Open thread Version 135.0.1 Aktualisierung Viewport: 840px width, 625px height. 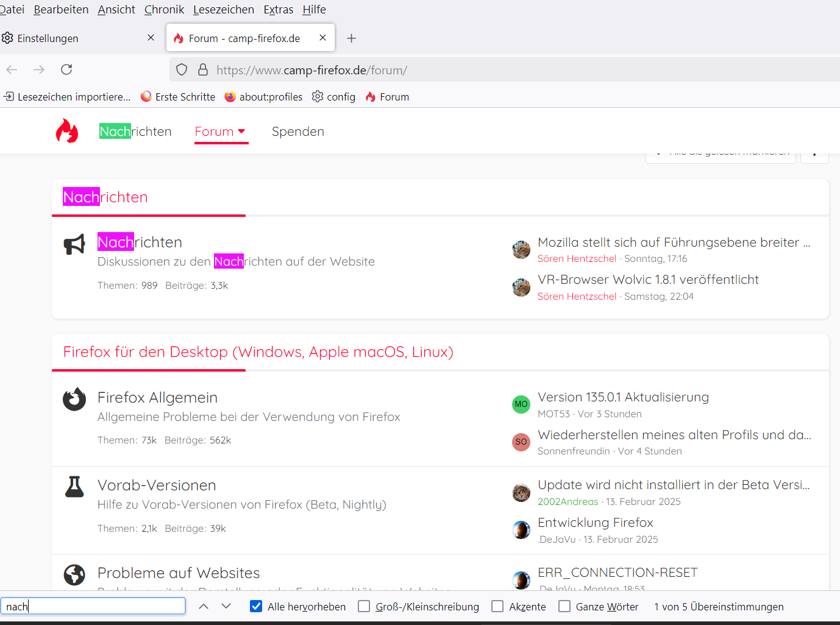[x=623, y=397]
